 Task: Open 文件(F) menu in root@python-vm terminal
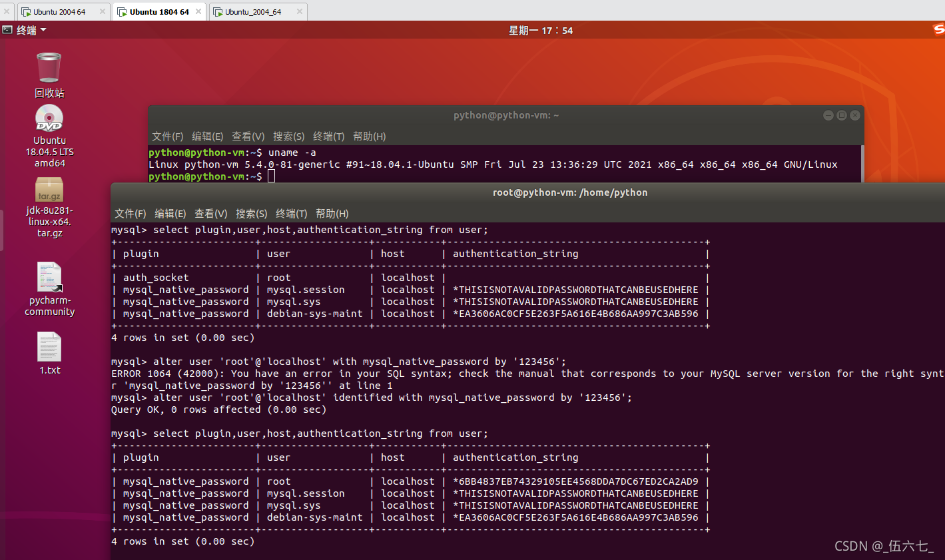pos(130,213)
